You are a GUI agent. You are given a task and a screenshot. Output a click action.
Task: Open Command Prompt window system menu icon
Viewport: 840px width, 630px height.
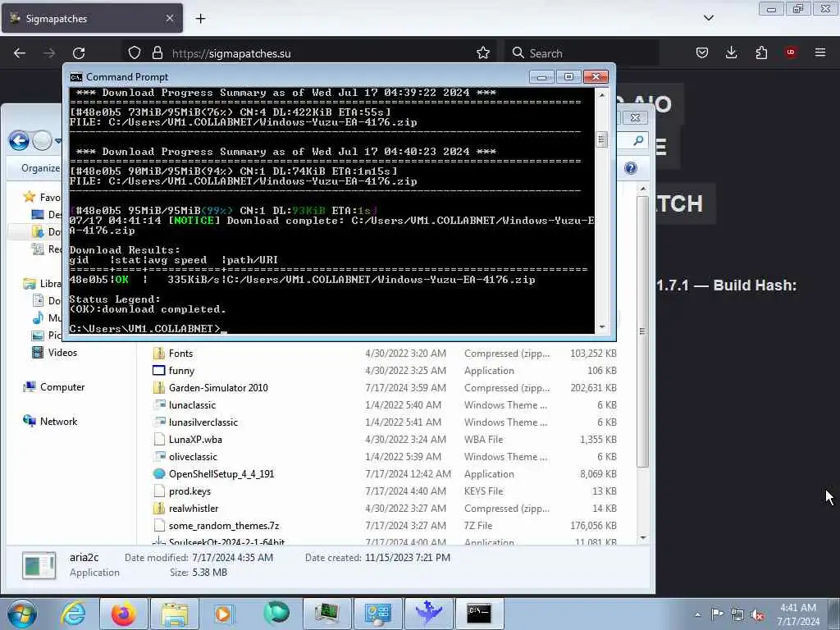[76, 77]
